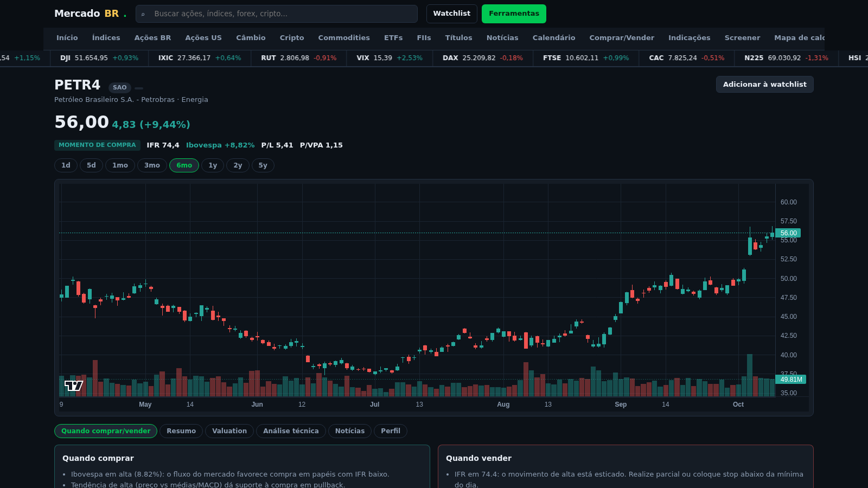Image resolution: width=868 pixels, height=488 pixels.
Task: Select the 3mo chart range
Action: [152, 165]
